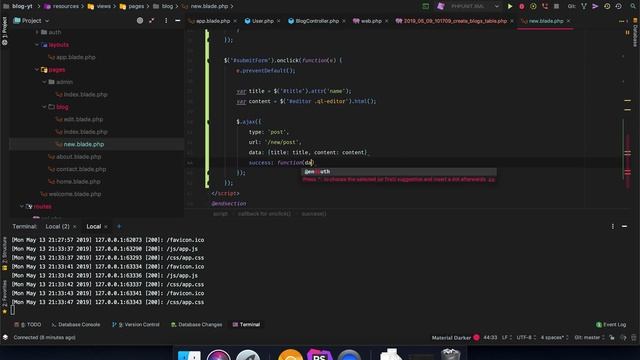
Task: Switch to the User.php editor tab
Action: pos(262,21)
